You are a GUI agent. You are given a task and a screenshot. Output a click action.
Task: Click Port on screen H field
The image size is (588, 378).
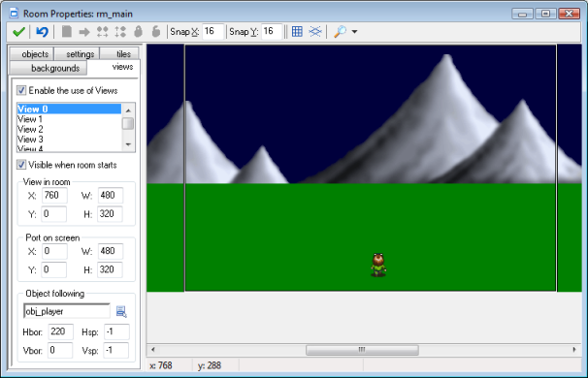pos(110,269)
